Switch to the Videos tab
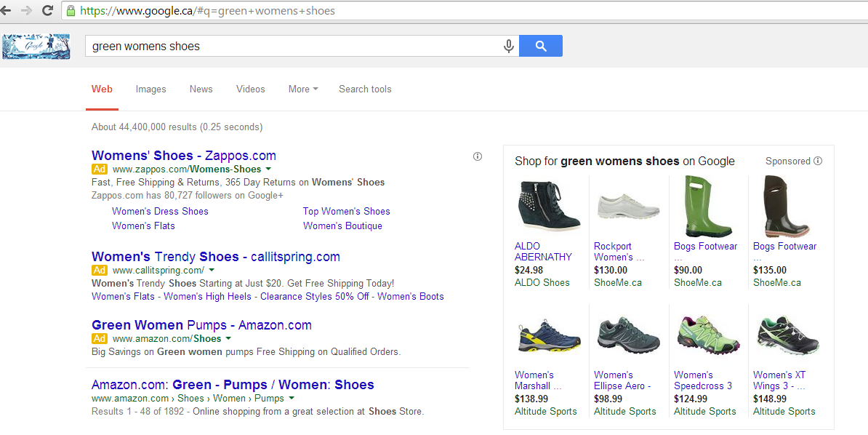This screenshot has width=868, height=435. click(250, 89)
